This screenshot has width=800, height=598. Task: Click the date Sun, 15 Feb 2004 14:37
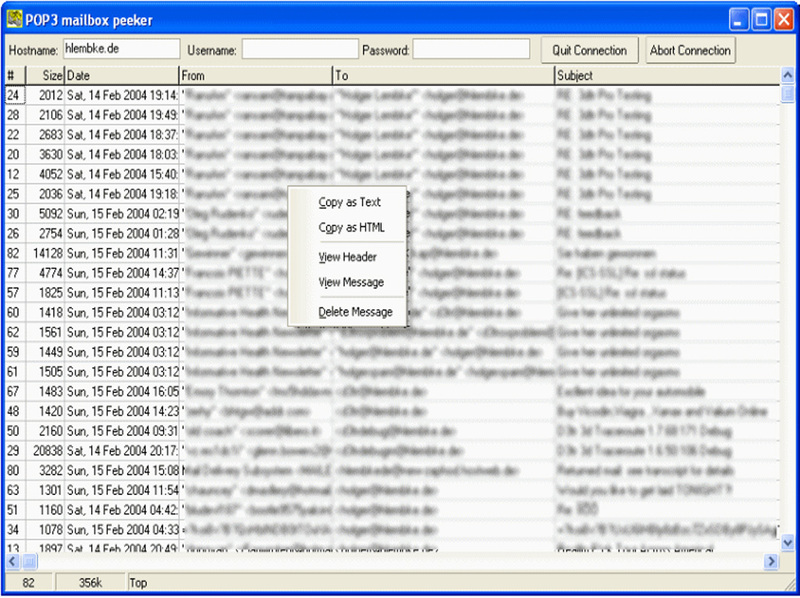pyautogui.click(x=122, y=273)
